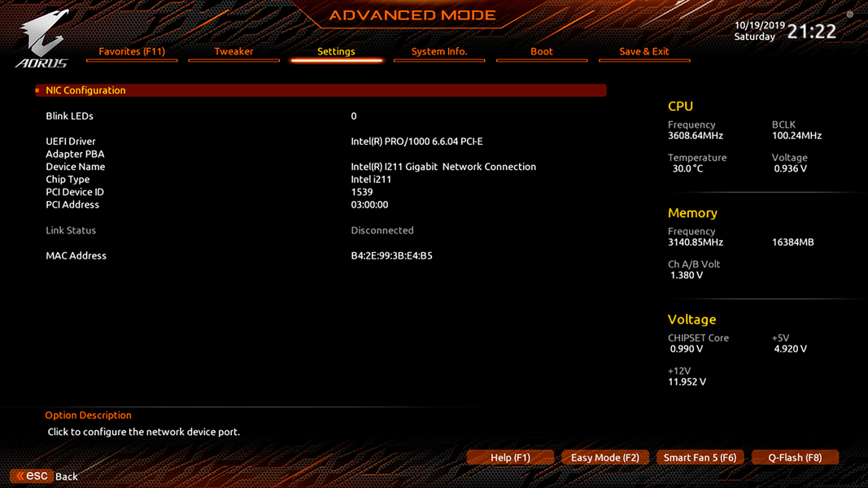Click the +5V reading 4.920 V
Screen dimensions: 868x488
click(x=791, y=349)
